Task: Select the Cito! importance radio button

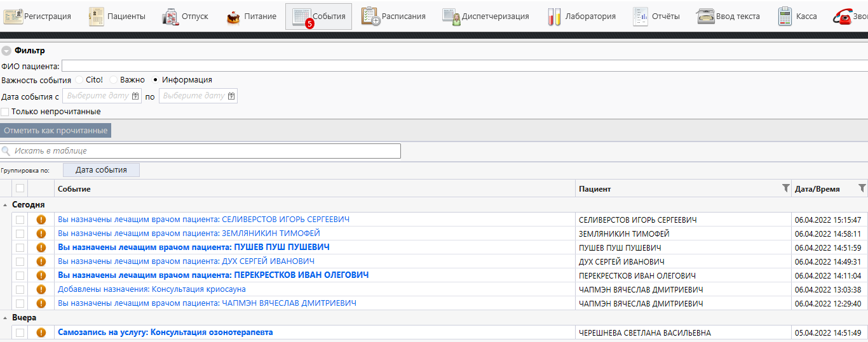Action: click(79, 80)
